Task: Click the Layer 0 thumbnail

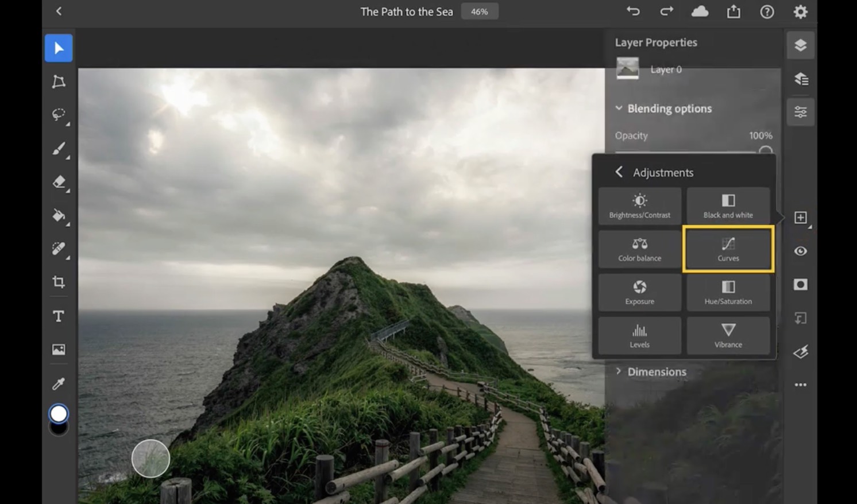Action: (627, 69)
